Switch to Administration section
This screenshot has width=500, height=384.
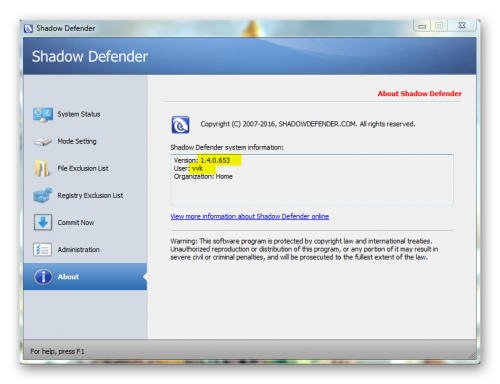click(78, 249)
